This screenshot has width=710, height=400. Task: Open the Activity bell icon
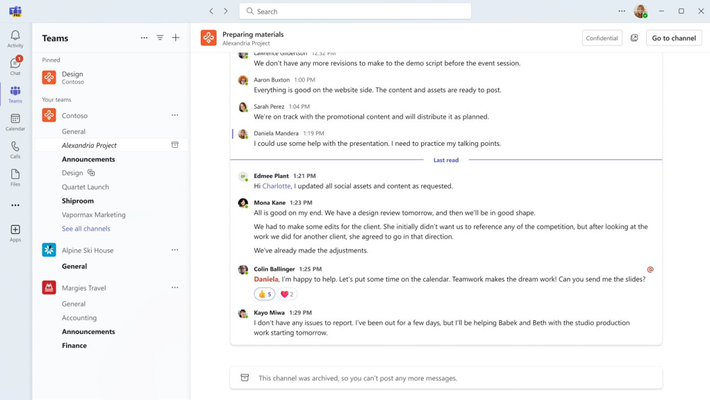tap(15, 39)
